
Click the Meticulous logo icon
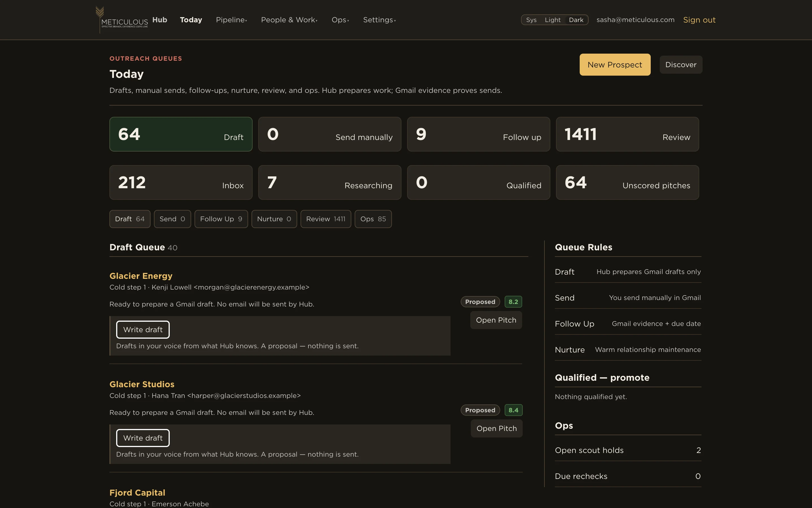pos(122,20)
